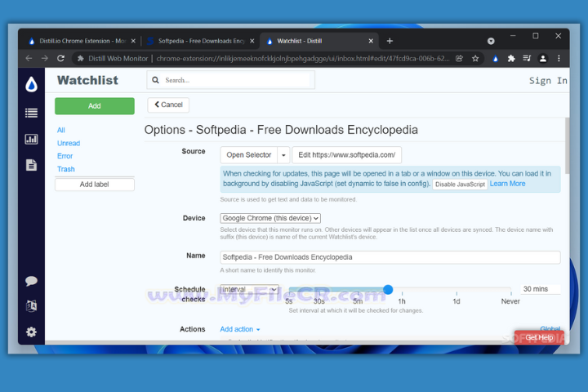Open the settings gear icon in sidebar

tap(32, 332)
